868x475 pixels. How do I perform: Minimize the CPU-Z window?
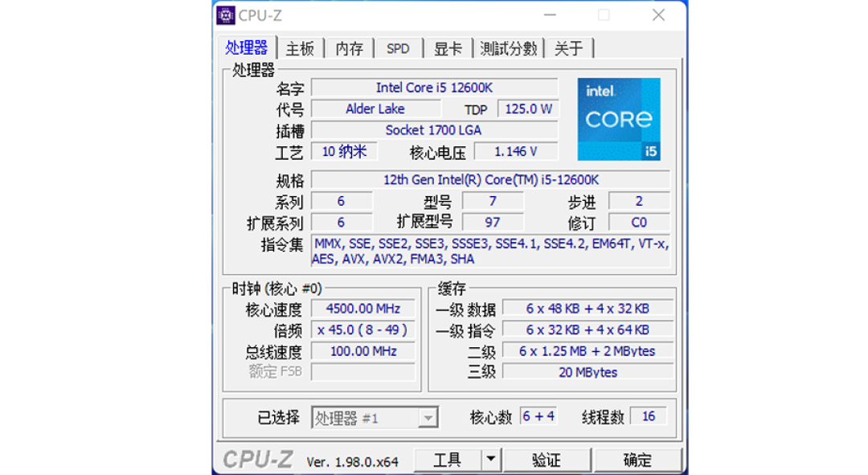[x=550, y=15]
